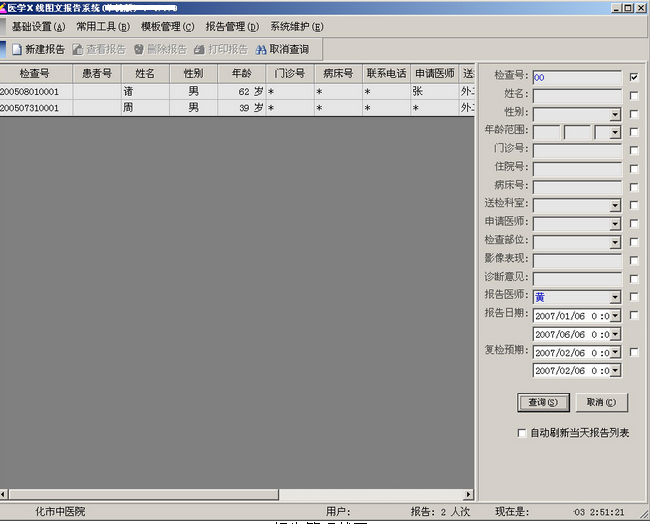
Task: Open the 系统维护(E) menu
Action: tap(297, 27)
